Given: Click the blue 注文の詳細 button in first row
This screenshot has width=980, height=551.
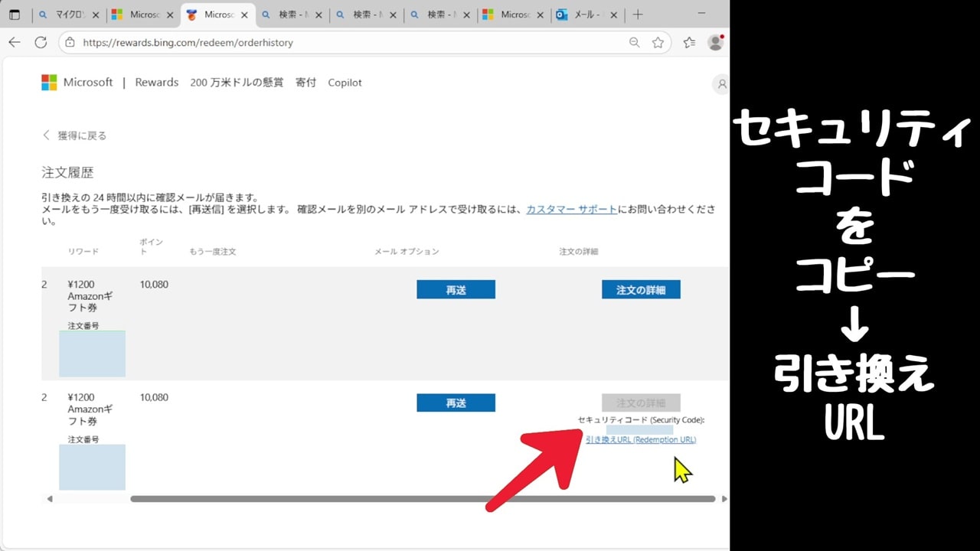Looking at the screenshot, I should pos(641,289).
